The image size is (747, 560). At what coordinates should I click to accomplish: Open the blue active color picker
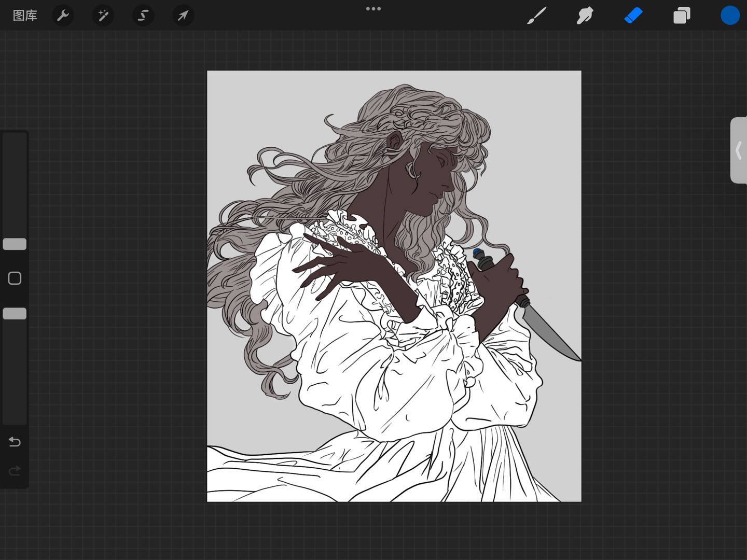coord(730,16)
